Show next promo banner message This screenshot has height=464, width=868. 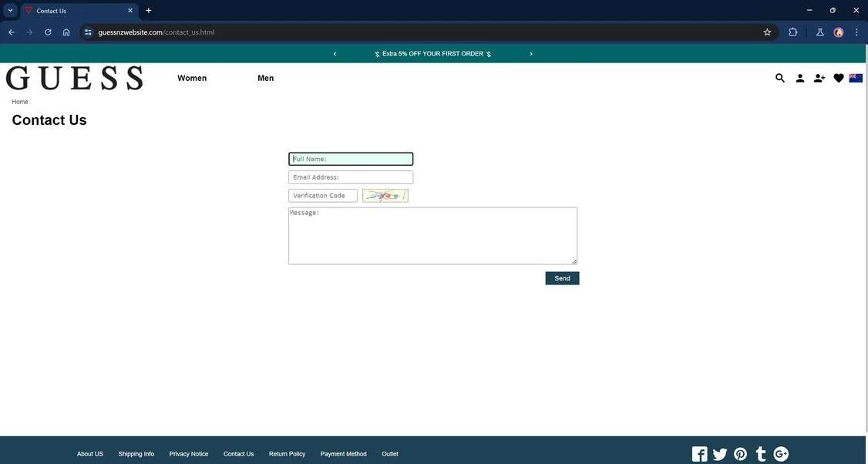click(531, 54)
